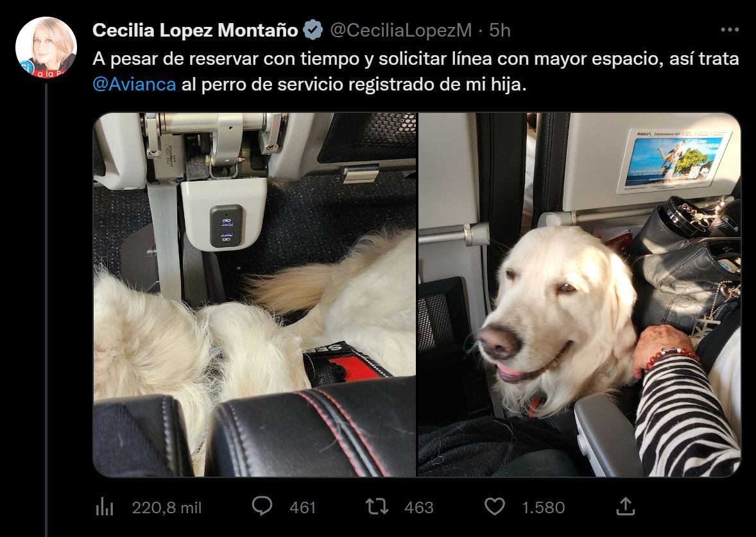Click the reply speech bubble icon
Image resolution: width=756 pixels, height=537 pixels.
point(262,507)
